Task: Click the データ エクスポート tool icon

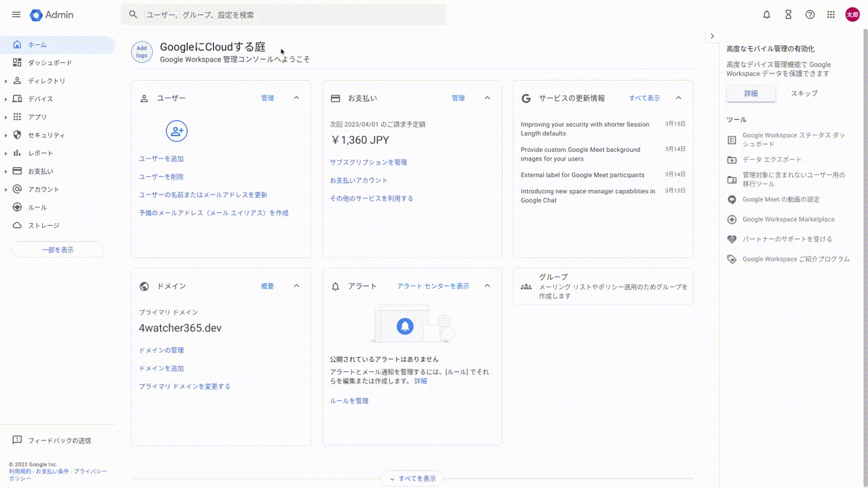Action: (732, 160)
